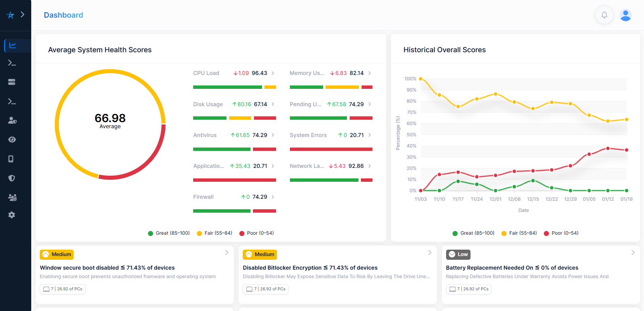This screenshot has width=644, height=311.
Task: Click yellow data point at 11/03
Action: pyautogui.click(x=421, y=79)
